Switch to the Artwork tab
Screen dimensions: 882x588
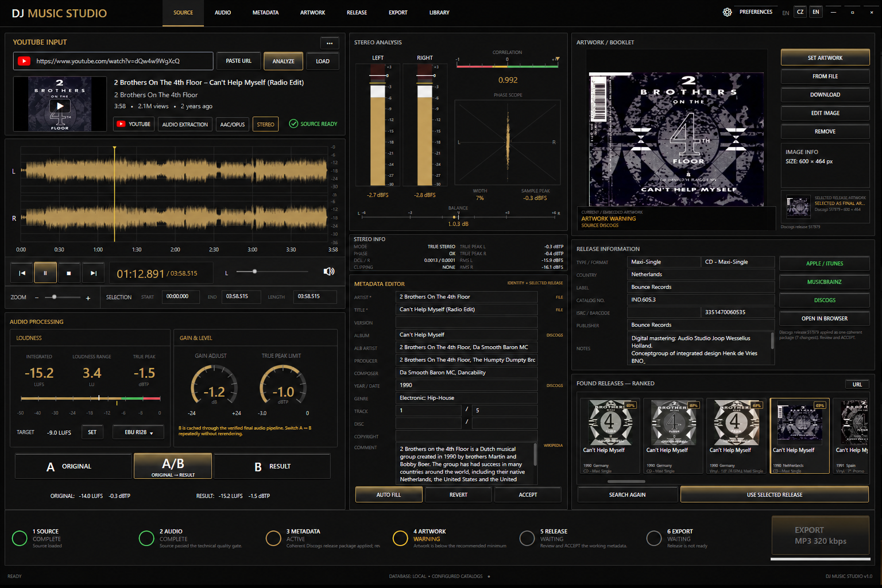[312, 13]
